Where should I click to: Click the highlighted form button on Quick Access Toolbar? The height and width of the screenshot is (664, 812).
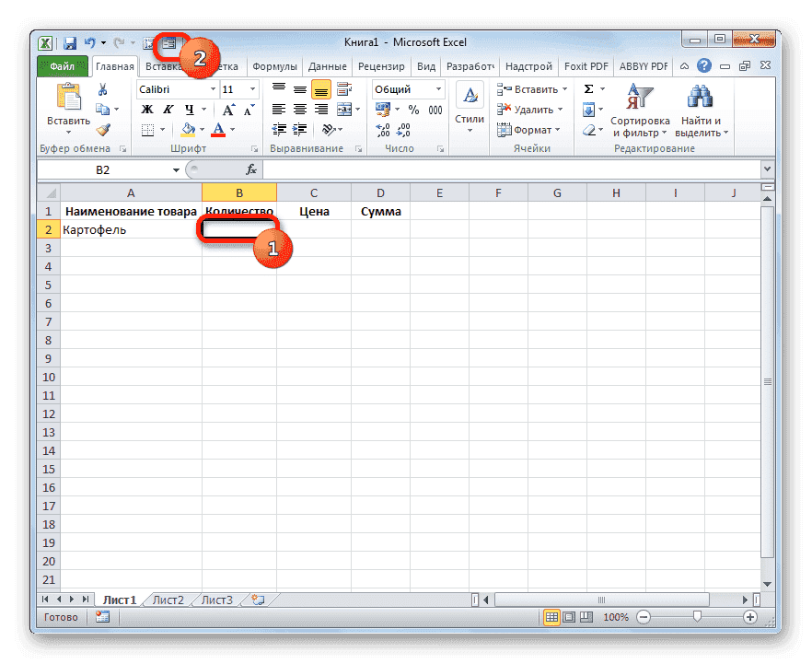170,42
